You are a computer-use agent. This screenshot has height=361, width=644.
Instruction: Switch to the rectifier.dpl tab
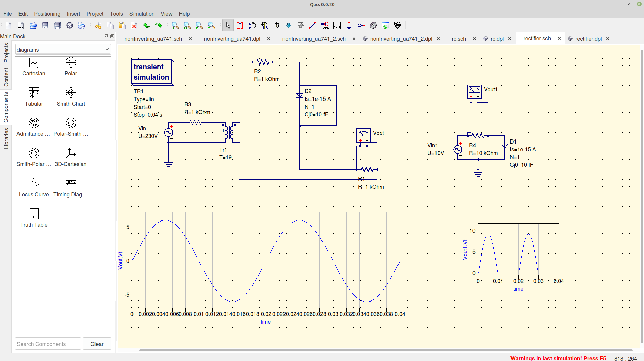coord(588,39)
